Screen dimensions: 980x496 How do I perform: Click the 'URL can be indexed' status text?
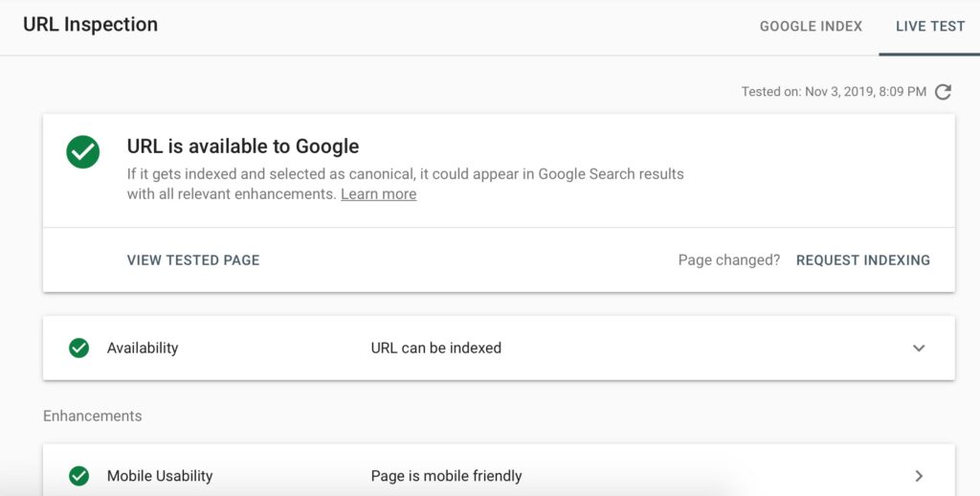(x=436, y=348)
